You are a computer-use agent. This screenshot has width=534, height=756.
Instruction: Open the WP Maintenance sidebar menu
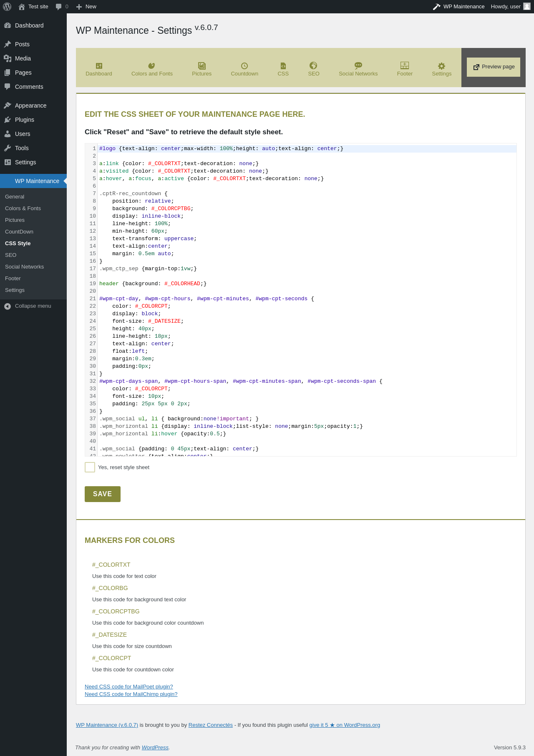pos(33,181)
